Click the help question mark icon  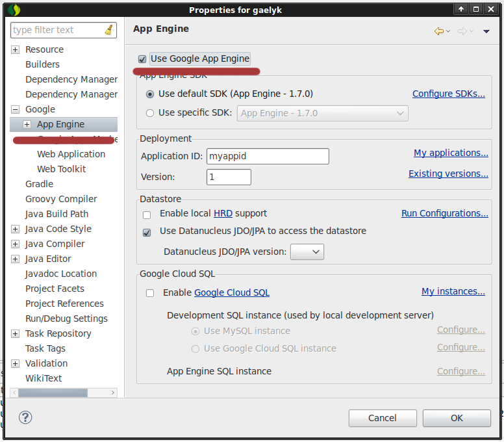click(x=25, y=417)
